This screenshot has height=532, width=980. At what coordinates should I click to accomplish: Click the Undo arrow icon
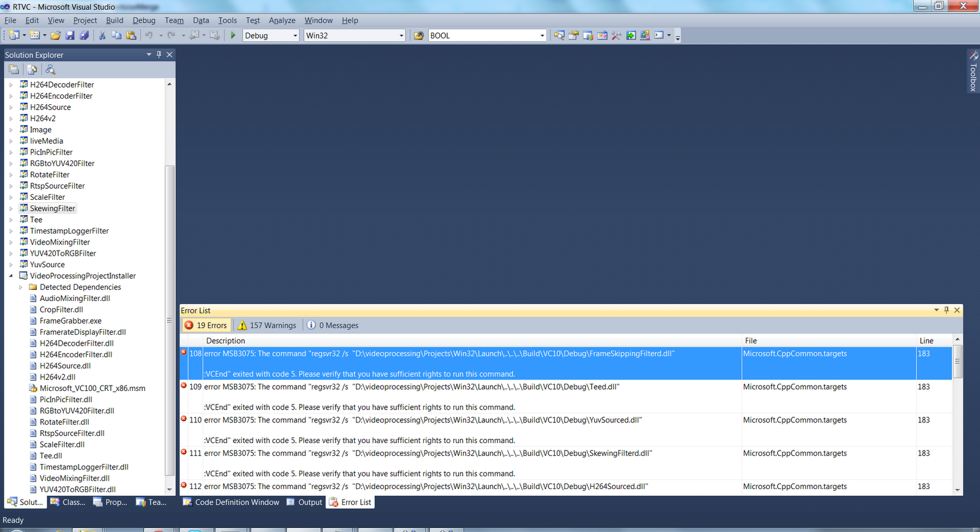[149, 36]
